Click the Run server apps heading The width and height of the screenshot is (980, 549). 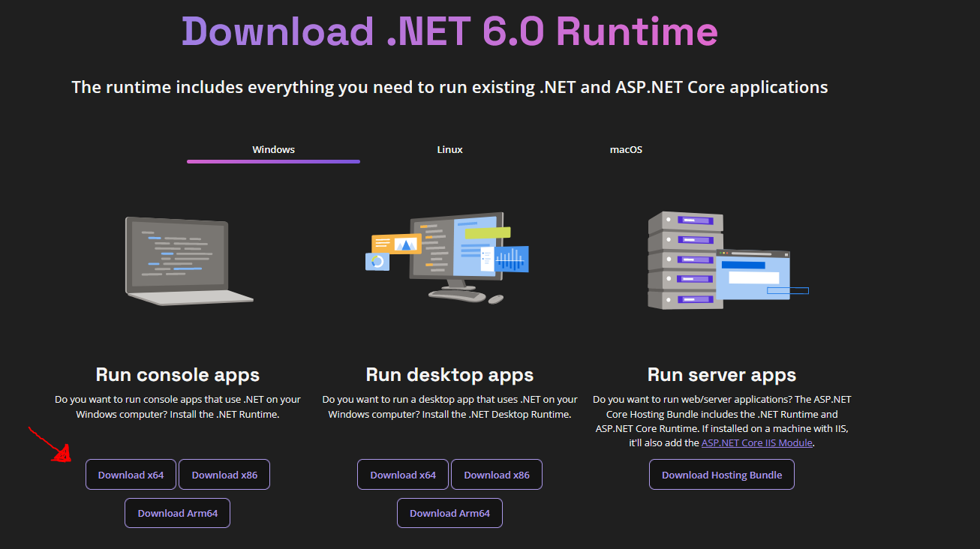pos(721,375)
